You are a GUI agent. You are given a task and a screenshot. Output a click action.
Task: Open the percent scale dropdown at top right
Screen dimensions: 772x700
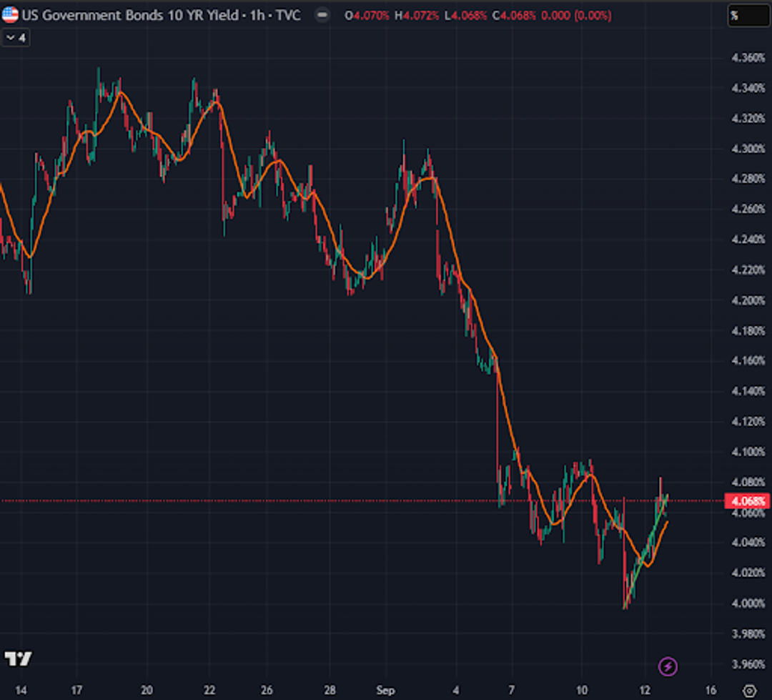coord(748,16)
